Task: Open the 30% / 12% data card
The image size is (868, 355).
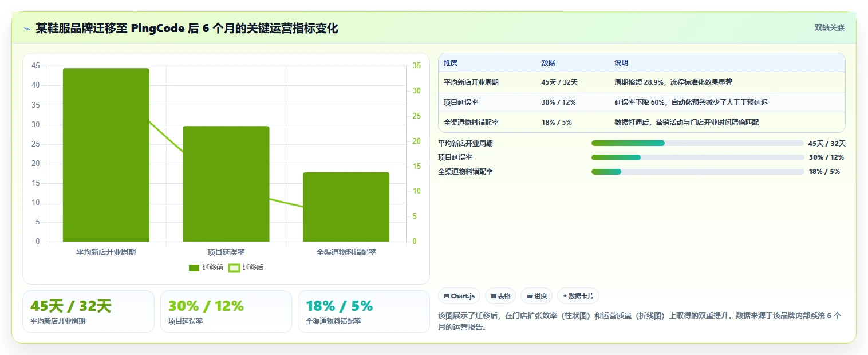Action: click(x=226, y=311)
